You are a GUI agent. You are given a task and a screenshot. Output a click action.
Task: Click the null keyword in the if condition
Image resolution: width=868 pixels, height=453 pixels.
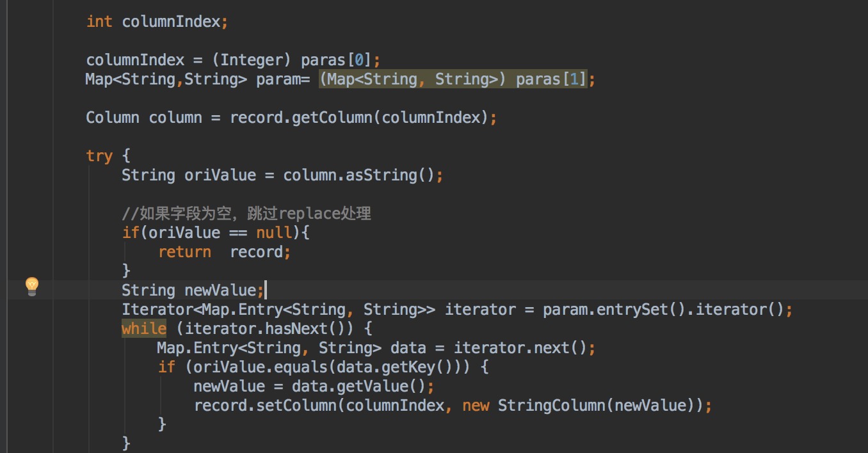(274, 233)
